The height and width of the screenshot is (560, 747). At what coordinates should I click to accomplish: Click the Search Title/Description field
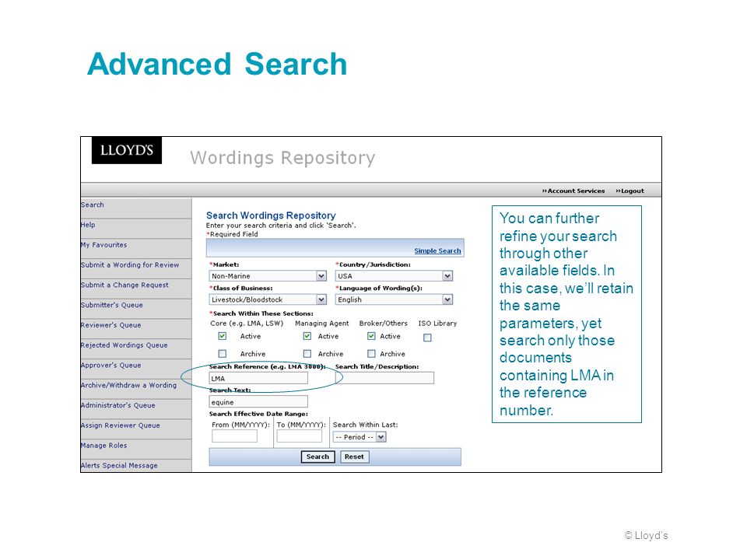coord(385,378)
